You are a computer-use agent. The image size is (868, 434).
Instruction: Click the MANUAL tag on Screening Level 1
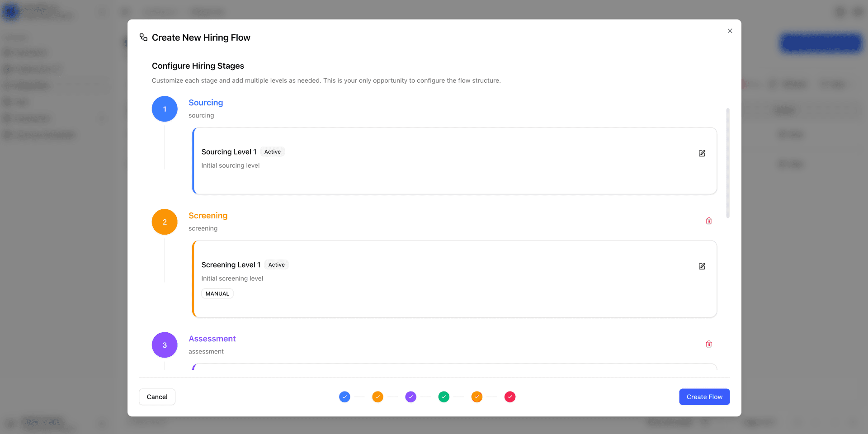[x=217, y=293]
